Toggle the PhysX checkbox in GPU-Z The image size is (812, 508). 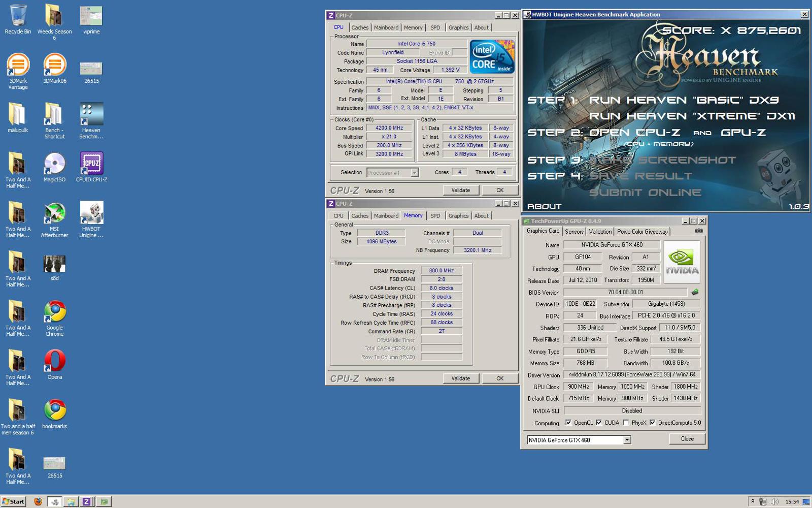click(x=626, y=423)
